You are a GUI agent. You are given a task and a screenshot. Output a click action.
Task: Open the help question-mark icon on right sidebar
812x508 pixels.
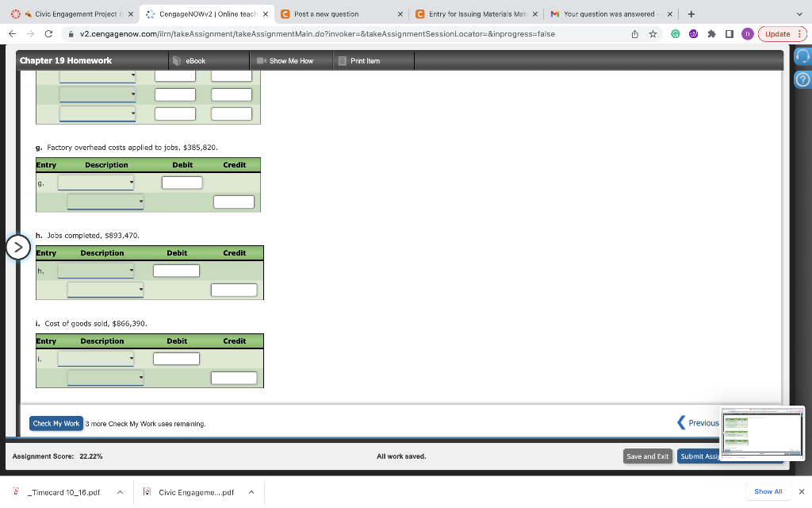pyautogui.click(x=802, y=79)
